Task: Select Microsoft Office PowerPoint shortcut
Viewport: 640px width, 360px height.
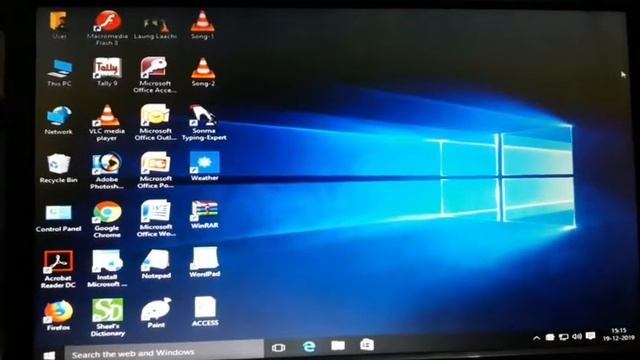Action: [x=155, y=170]
